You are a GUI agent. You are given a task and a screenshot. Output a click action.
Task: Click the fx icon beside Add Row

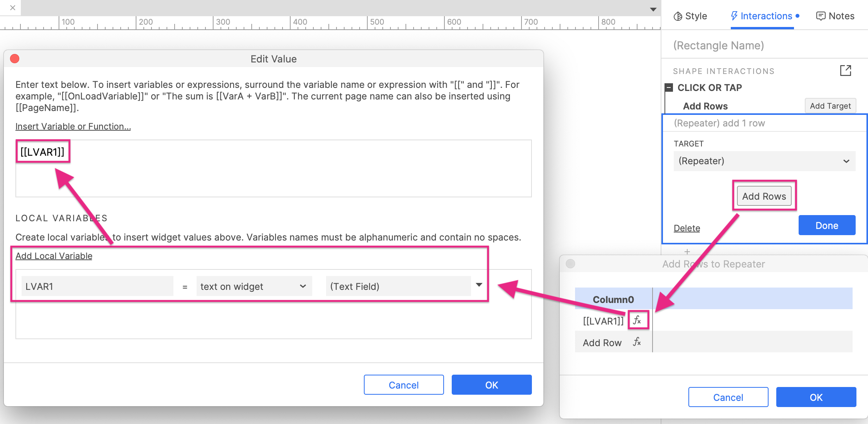tap(637, 342)
